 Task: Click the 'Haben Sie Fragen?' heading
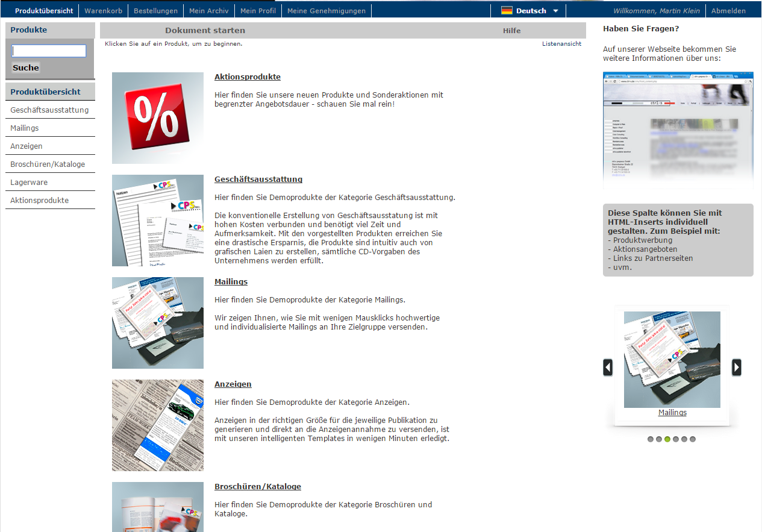[641, 28]
